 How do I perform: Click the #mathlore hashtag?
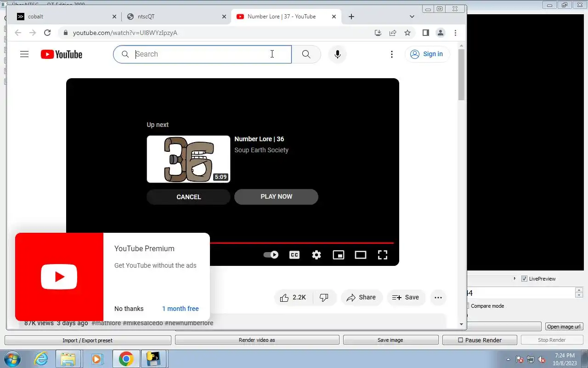click(x=106, y=323)
